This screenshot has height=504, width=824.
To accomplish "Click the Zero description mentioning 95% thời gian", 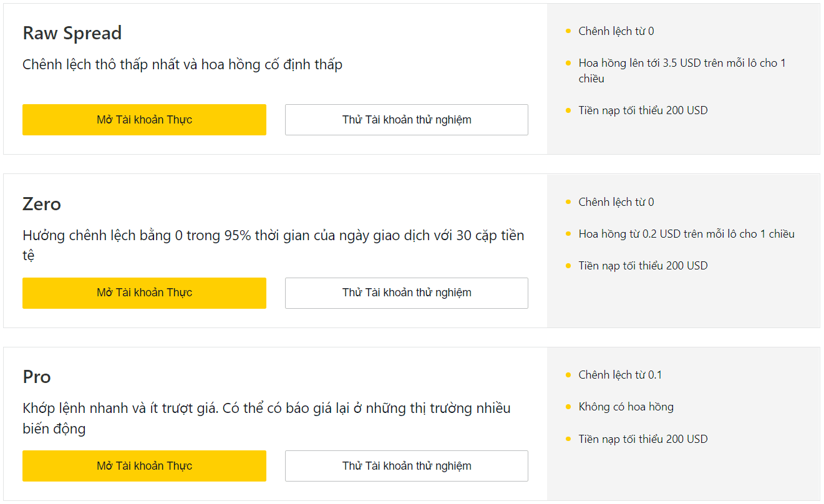I will coord(273,245).
